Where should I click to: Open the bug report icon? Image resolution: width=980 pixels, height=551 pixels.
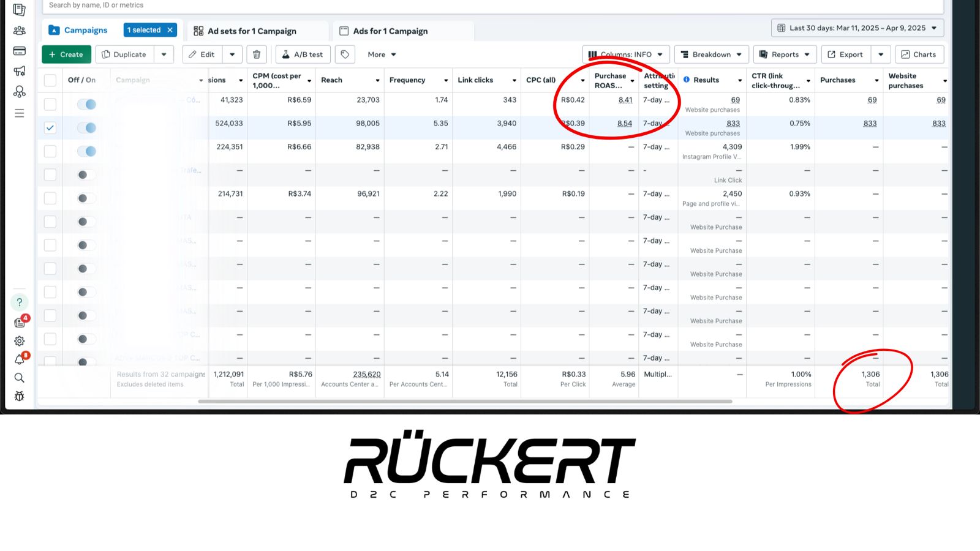pos(20,396)
